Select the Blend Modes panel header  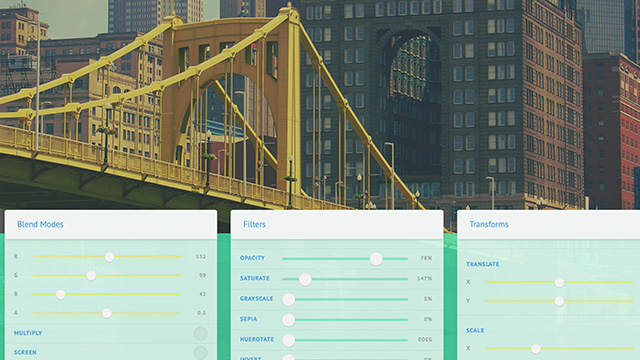pyautogui.click(x=111, y=224)
